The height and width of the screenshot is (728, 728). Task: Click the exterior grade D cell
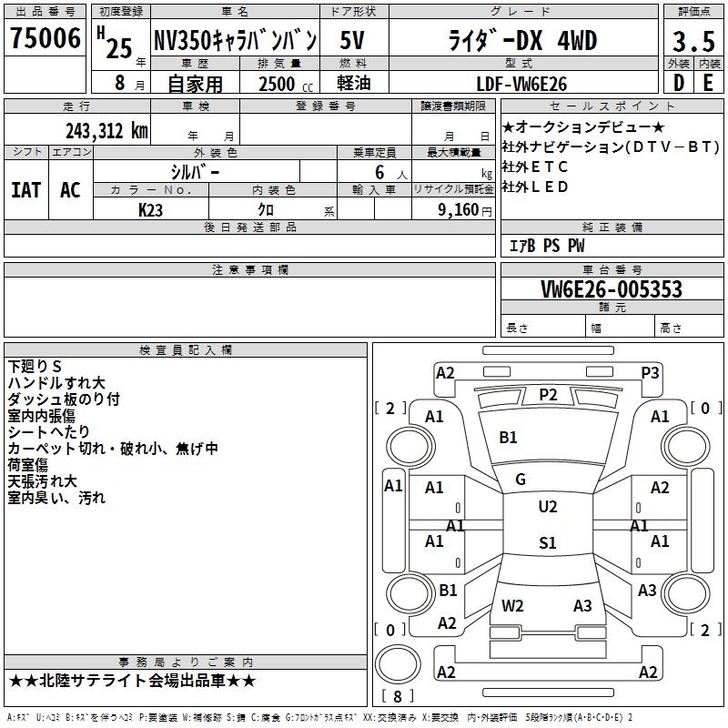click(x=679, y=83)
